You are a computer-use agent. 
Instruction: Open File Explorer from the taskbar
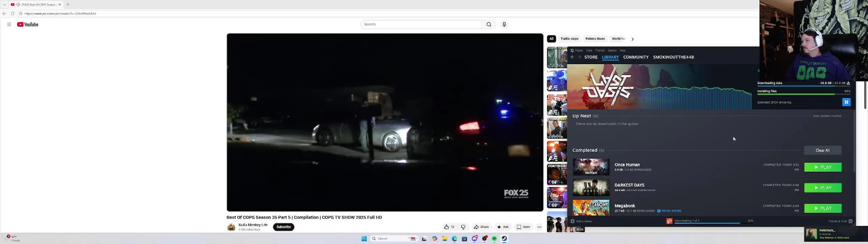point(445,239)
